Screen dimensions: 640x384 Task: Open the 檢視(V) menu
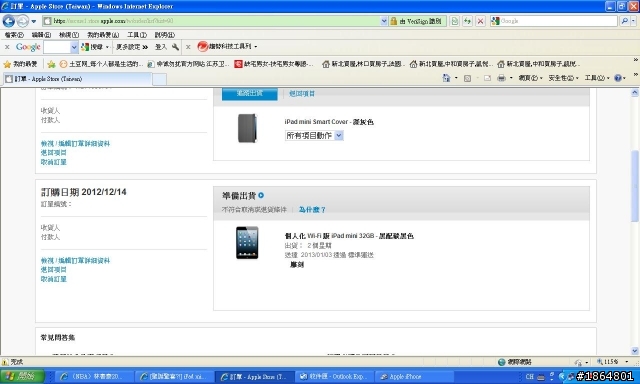click(x=69, y=35)
